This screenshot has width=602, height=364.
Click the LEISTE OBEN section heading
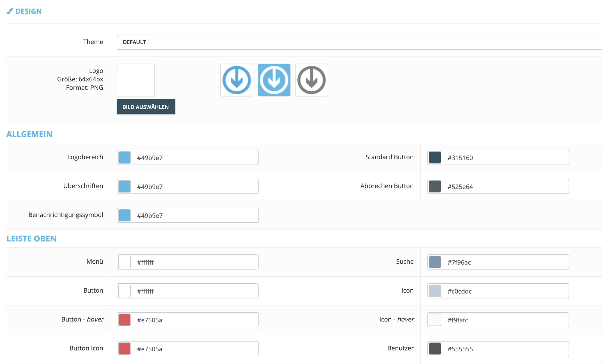tap(31, 239)
